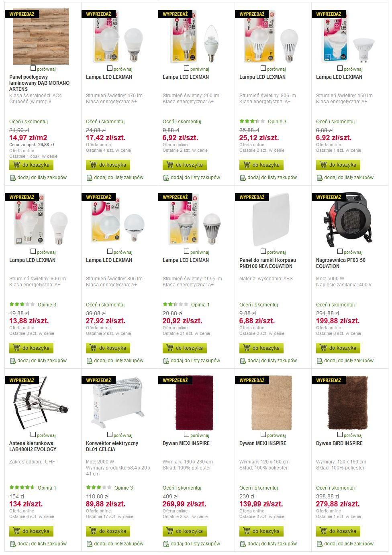Click shopping list icon for Konwektor DL01 CELCIA

[89, 544]
